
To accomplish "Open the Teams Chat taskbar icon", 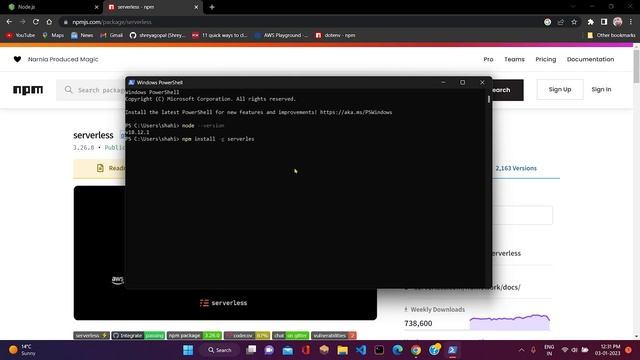I will click(269, 350).
